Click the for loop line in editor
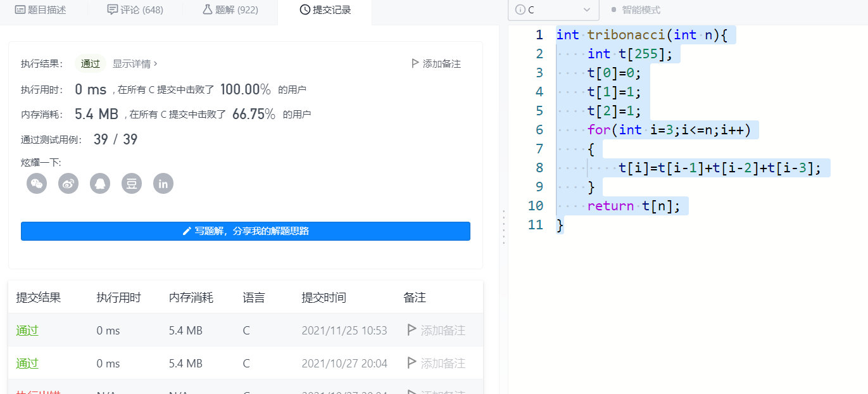868x394 pixels. 669,130
